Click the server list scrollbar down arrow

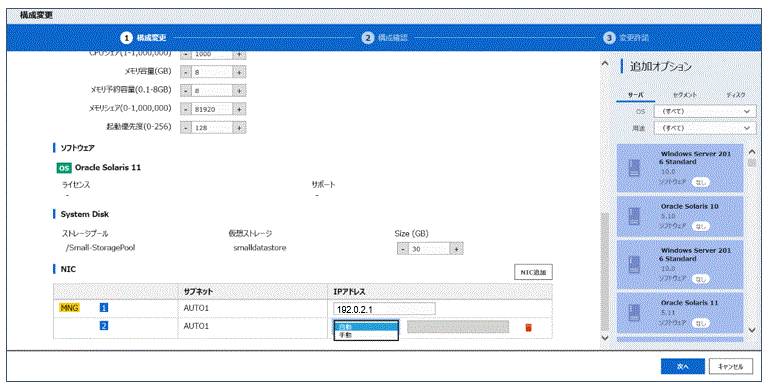(752, 330)
